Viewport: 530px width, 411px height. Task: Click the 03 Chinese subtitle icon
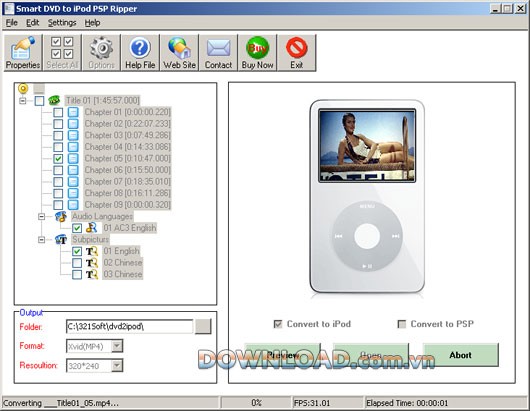(92, 274)
